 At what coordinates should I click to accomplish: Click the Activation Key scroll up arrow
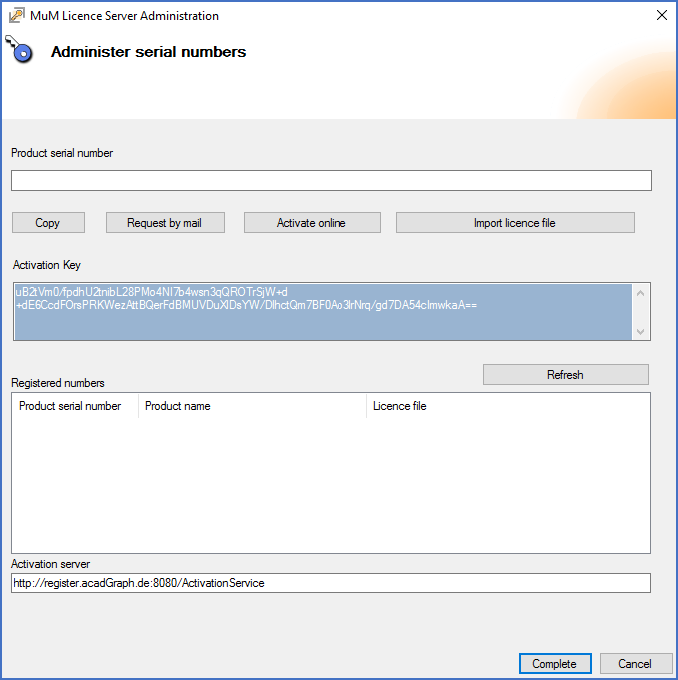[641, 293]
